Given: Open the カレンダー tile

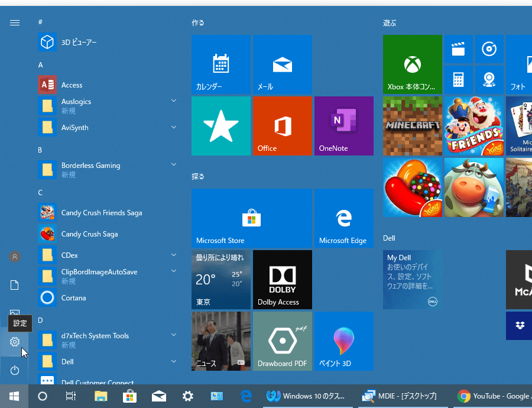Looking at the screenshot, I should [x=221, y=64].
